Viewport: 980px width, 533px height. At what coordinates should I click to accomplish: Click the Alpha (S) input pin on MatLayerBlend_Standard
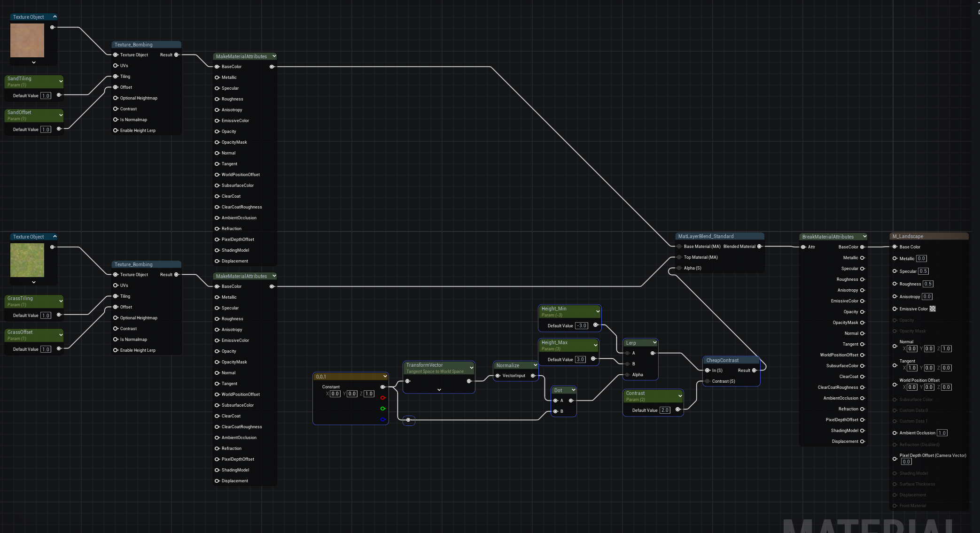(679, 268)
